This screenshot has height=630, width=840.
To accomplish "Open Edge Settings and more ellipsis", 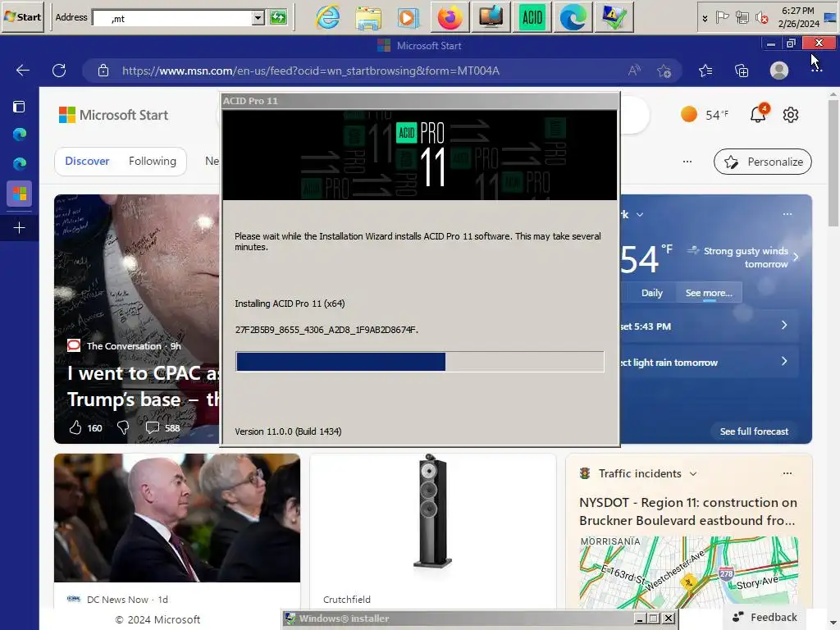I will [816, 71].
